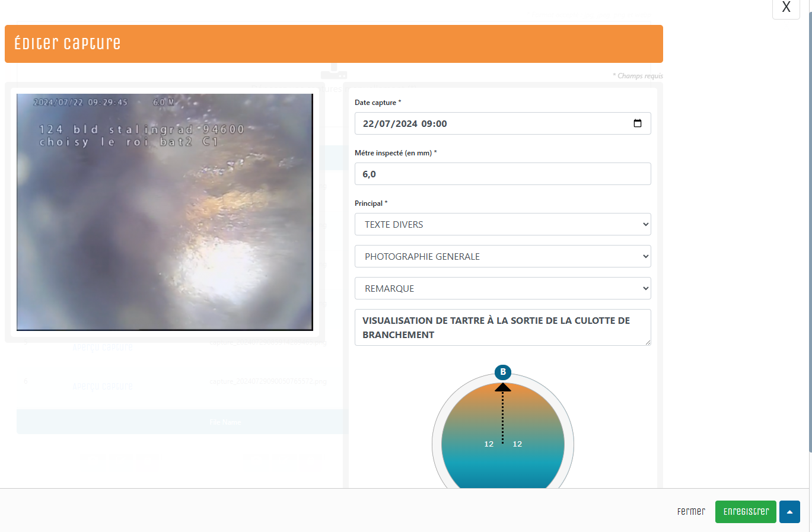Click the blue caret button beside Enregistrer
This screenshot has width=812, height=532.
click(789, 512)
